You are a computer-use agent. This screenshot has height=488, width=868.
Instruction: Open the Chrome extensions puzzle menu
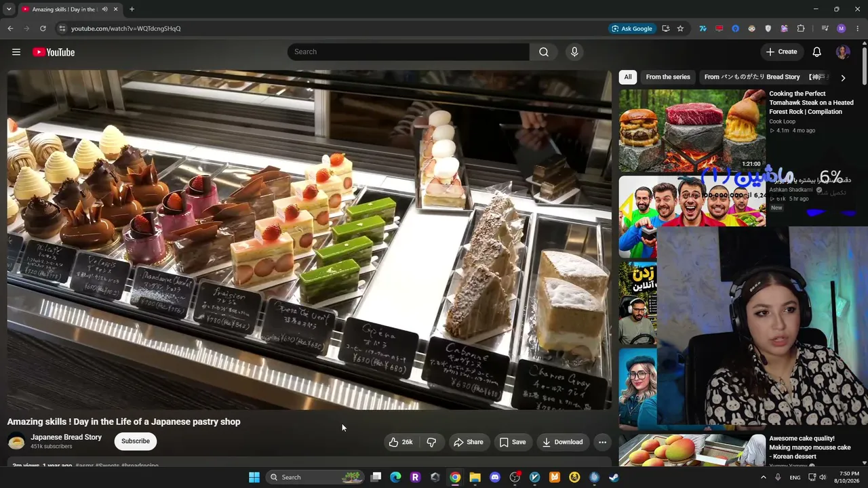coord(801,28)
